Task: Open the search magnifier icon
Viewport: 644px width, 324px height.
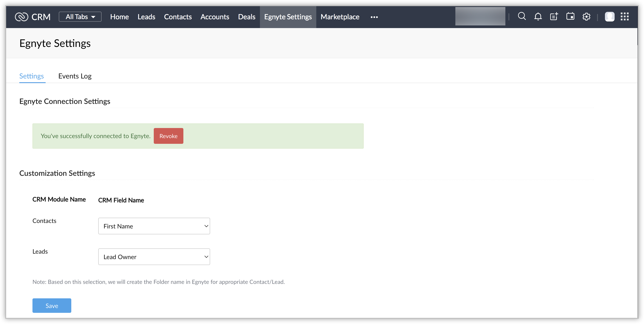Action: [522, 16]
